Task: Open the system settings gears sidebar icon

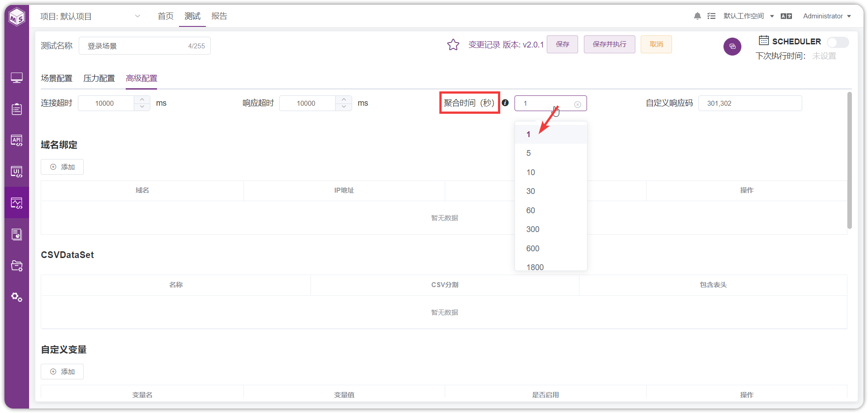Action: tap(17, 297)
